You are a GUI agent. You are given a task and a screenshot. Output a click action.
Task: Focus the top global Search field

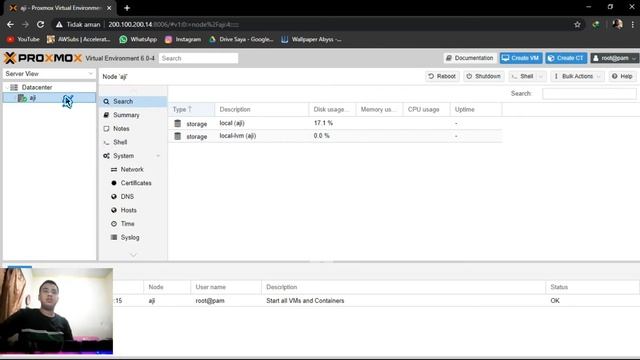198,58
